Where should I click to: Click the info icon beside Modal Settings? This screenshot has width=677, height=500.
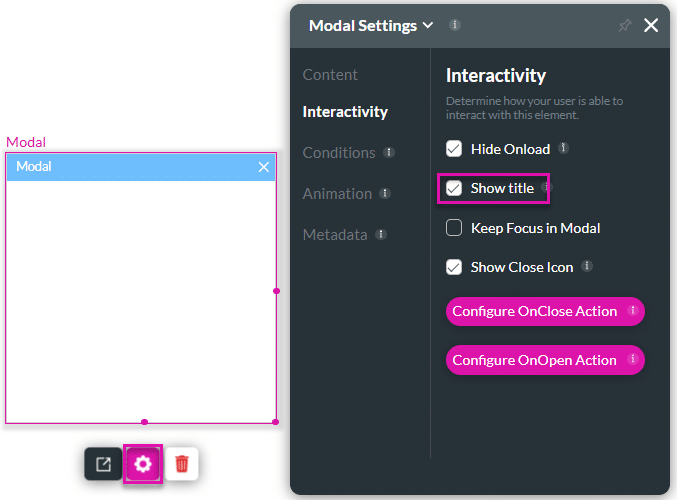pyautogui.click(x=454, y=25)
